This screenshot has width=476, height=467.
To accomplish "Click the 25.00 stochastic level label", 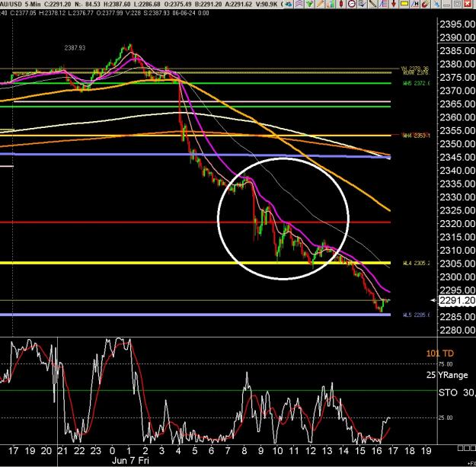I will click(446, 417).
